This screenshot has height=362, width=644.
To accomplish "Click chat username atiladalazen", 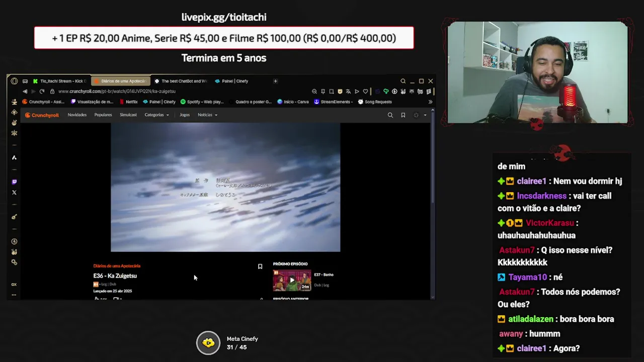I will pos(530,319).
